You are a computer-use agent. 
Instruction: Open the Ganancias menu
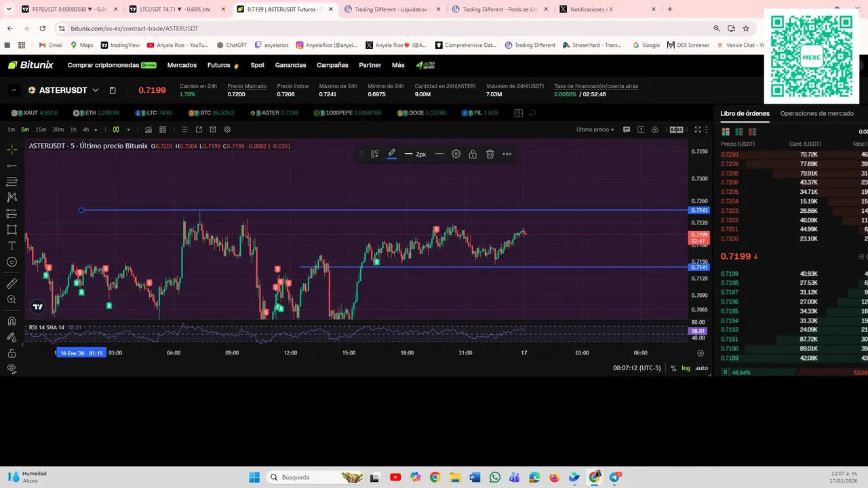pos(290,65)
